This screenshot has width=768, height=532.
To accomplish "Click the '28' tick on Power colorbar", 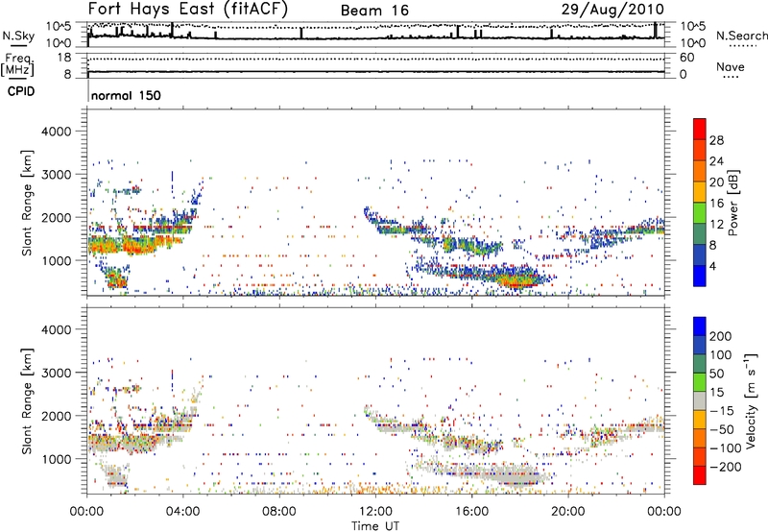I will [716, 140].
